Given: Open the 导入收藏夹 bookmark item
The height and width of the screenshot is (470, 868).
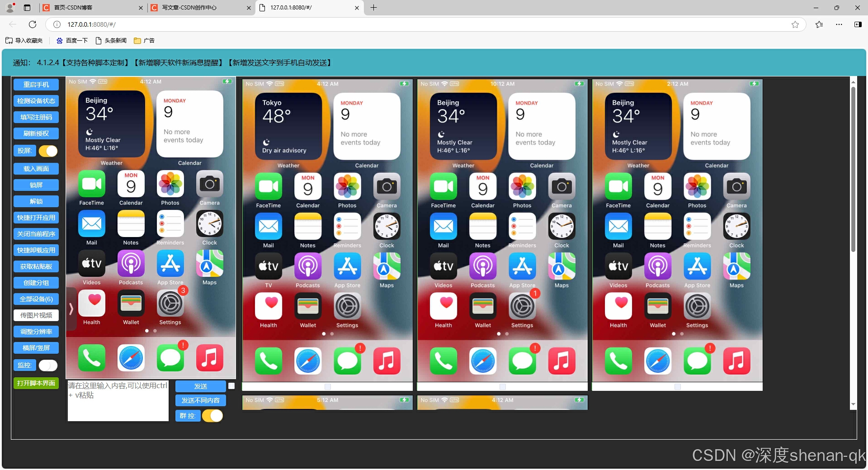Looking at the screenshot, I should pyautogui.click(x=24, y=41).
